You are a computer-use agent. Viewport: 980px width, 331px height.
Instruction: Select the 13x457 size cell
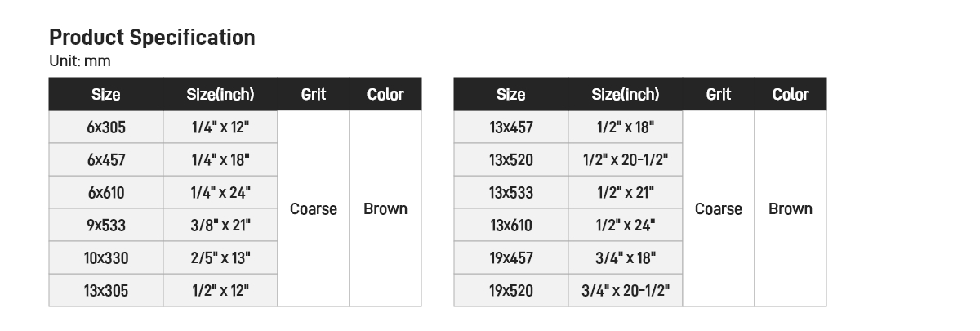511,127
